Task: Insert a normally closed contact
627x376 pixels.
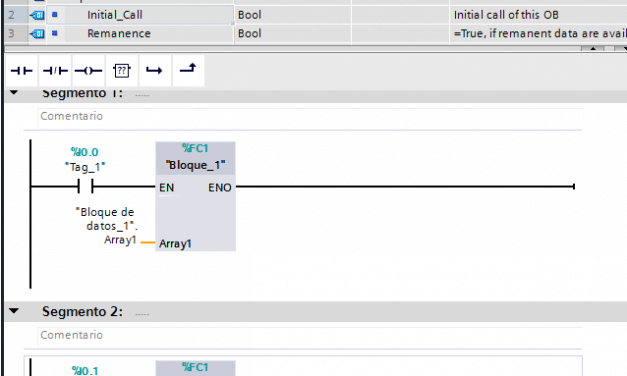Action: click(55, 71)
